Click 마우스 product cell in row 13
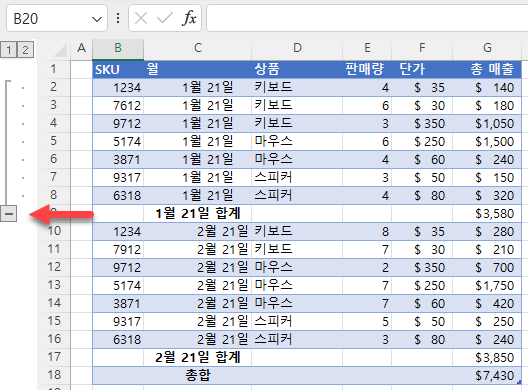The height and width of the screenshot is (390, 528). tap(297, 286)
